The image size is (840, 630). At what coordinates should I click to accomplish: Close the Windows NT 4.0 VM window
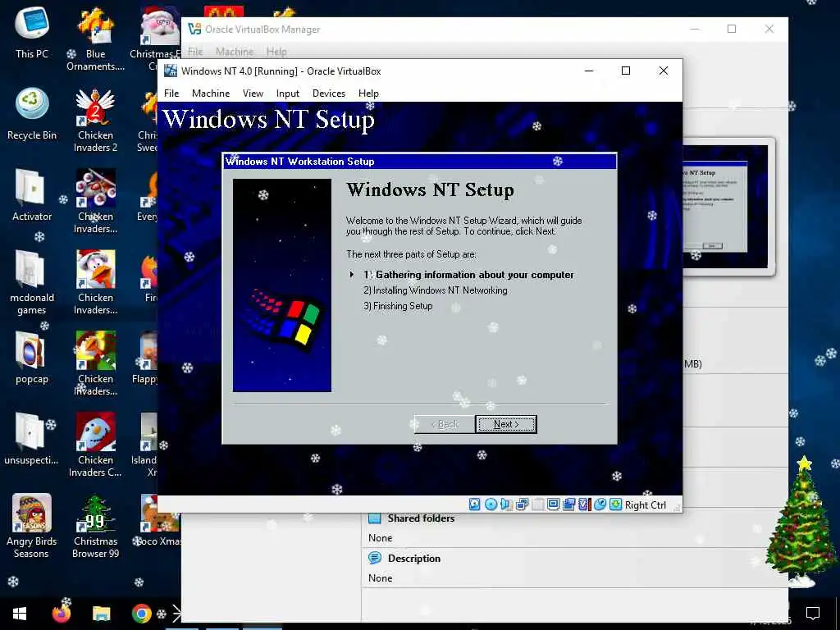pyautogui.click(x=663, y=71)
